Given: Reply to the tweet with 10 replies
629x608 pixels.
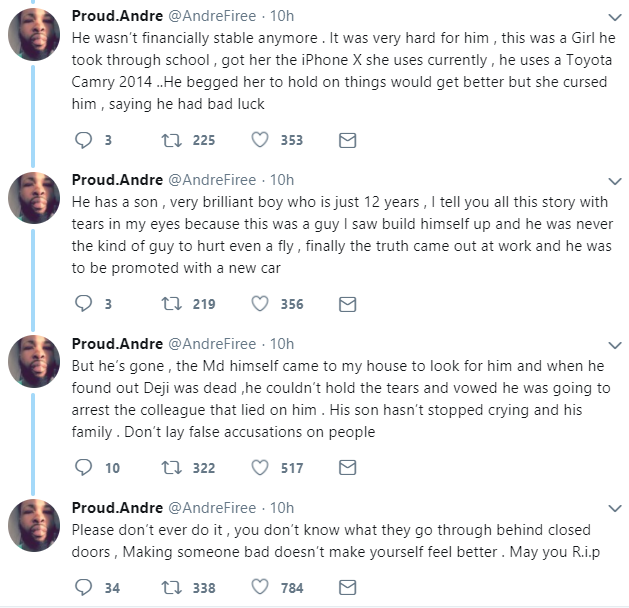Looking at the screenshot, I should click(84, 467).
